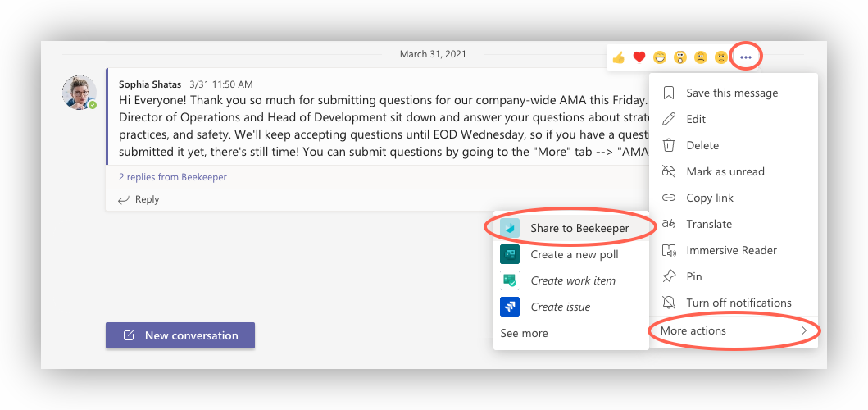
Task: Open Immersive Reader for the message
Action: pyautogui.click(x=731, y=250)
